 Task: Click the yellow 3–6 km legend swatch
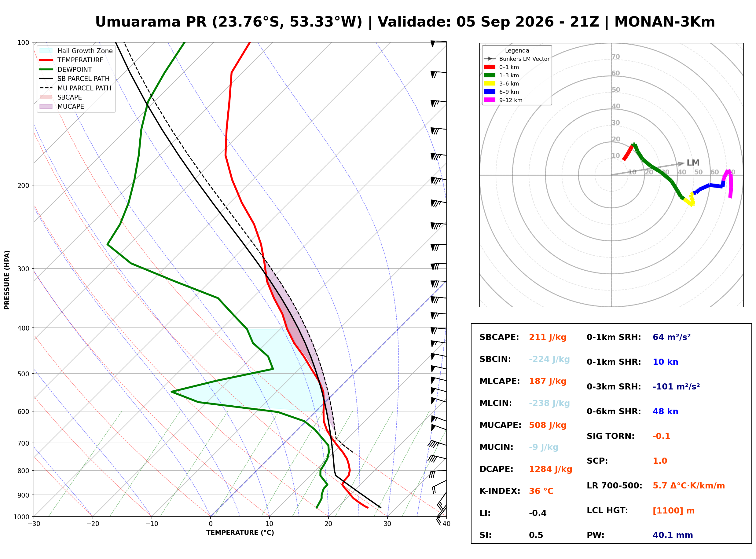coord(490,84)
